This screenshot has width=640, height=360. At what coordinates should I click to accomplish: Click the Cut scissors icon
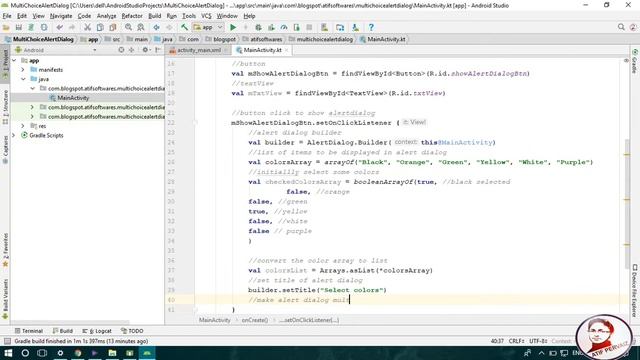coord(87,27)
